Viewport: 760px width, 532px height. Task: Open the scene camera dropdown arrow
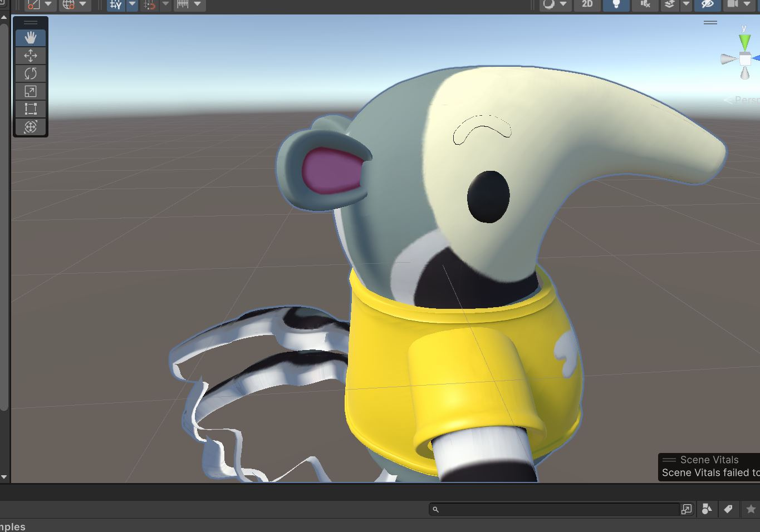[747, 4]
